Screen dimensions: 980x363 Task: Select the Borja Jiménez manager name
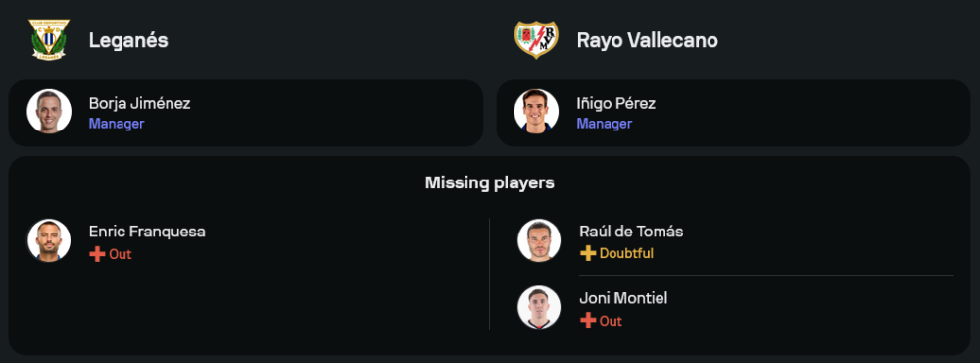[139, 103]
